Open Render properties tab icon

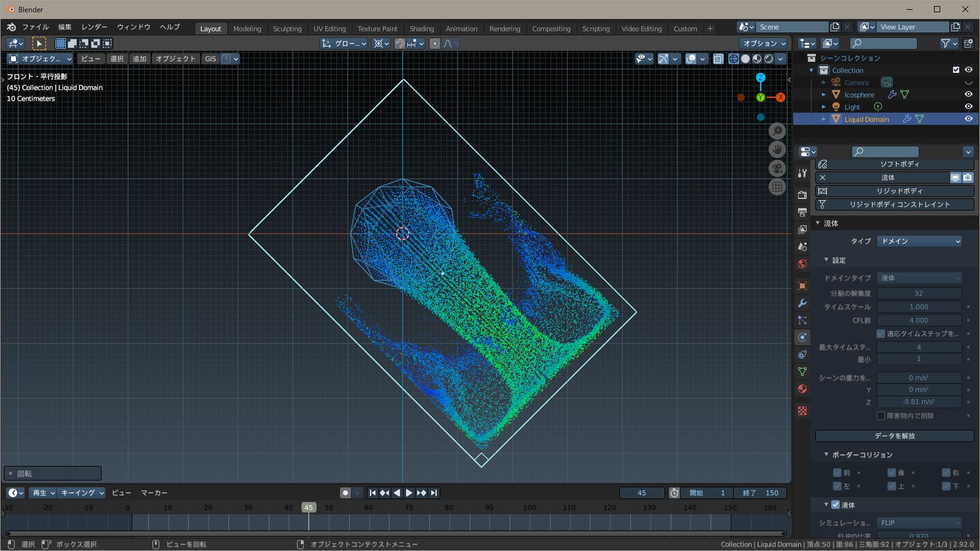coord(802,195)
